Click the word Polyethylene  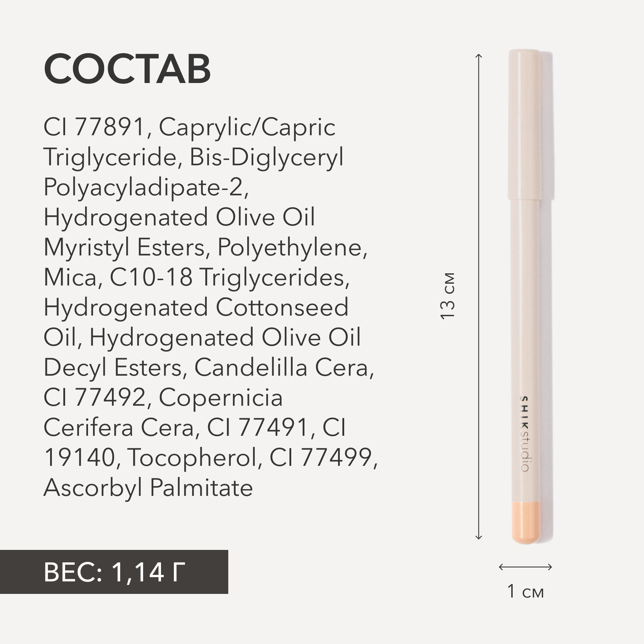tap(291, 248)
